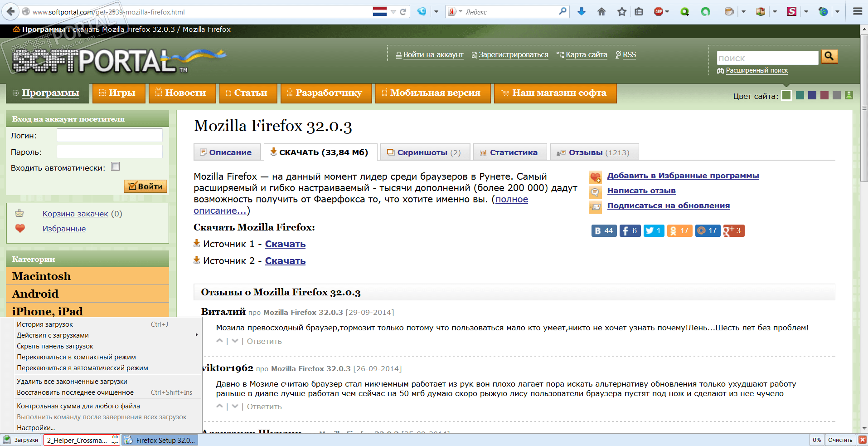868x446 pixels.
Task: Bookmark this page with the star icon
Action: click(622, 11)
